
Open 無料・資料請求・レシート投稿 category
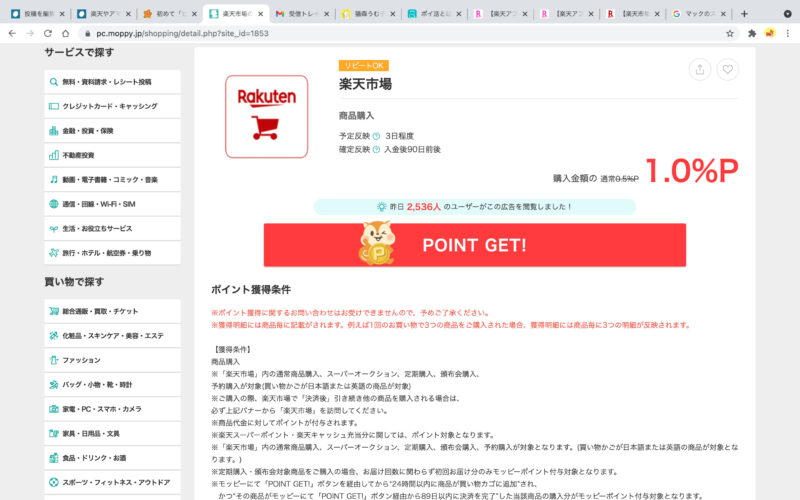pos(112,82)
